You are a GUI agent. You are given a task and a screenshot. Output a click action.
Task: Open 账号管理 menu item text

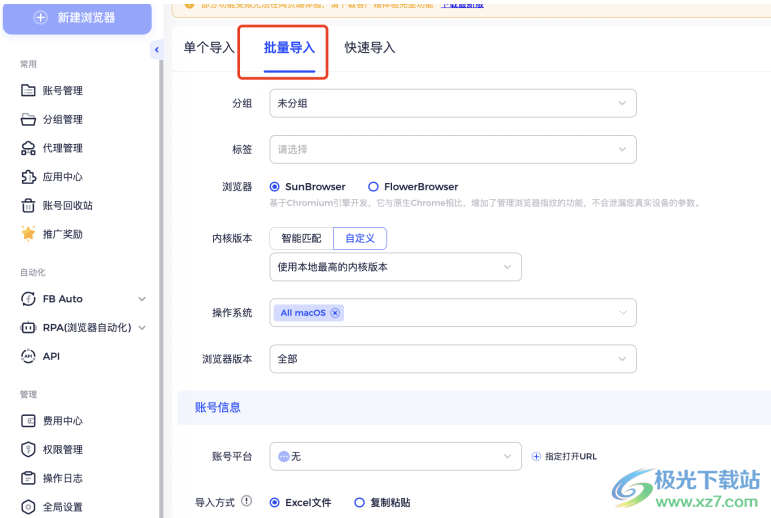(62, 91)
